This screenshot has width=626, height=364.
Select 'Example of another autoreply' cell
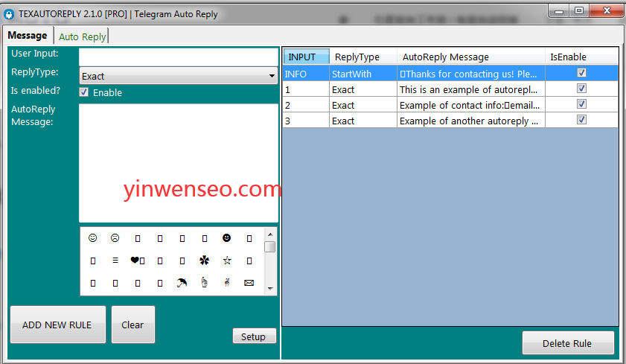(x=471, y=121)
